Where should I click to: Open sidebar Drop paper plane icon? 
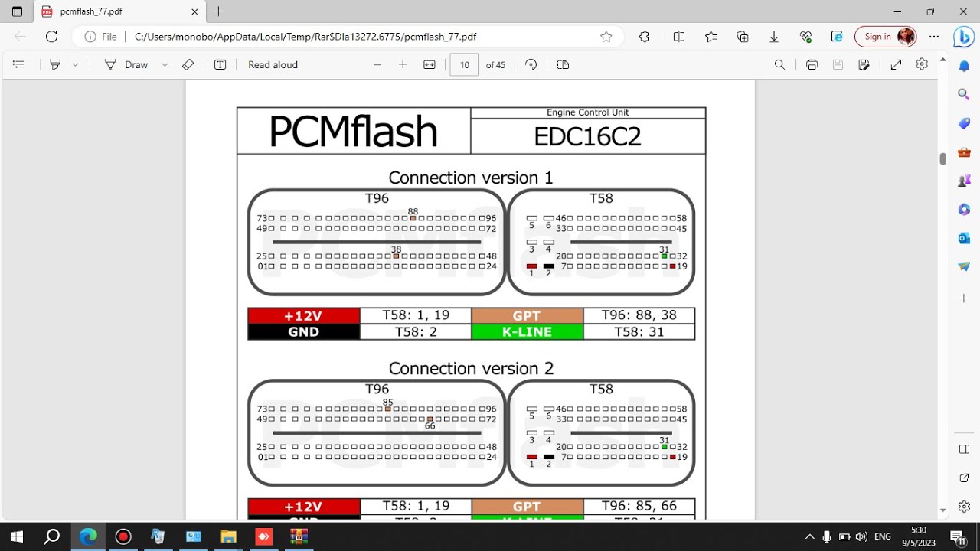pyautogui.click(x=964, y=267)
